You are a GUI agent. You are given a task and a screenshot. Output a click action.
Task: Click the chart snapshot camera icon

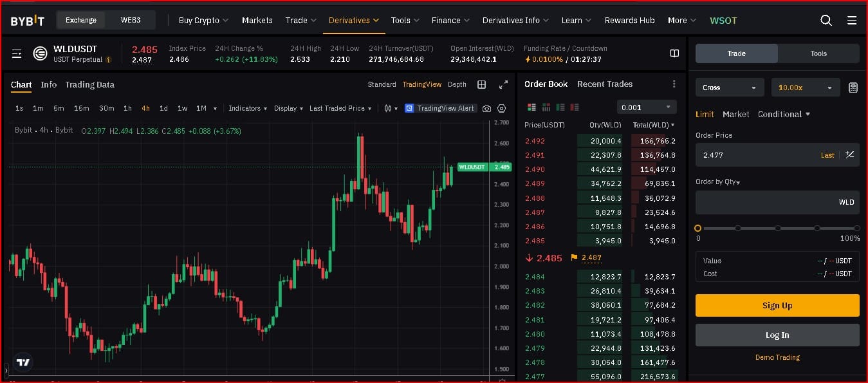click(487, 109)
